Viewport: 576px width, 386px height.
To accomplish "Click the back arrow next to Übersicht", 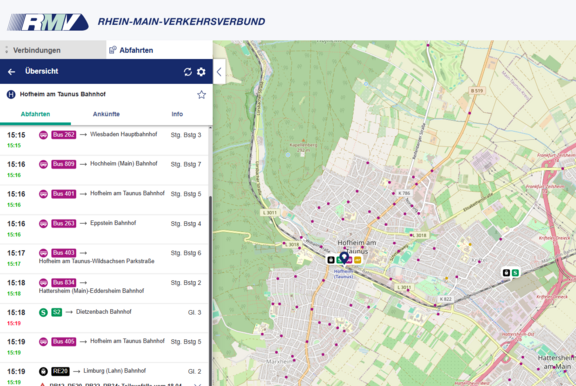I will pos(11,72).
